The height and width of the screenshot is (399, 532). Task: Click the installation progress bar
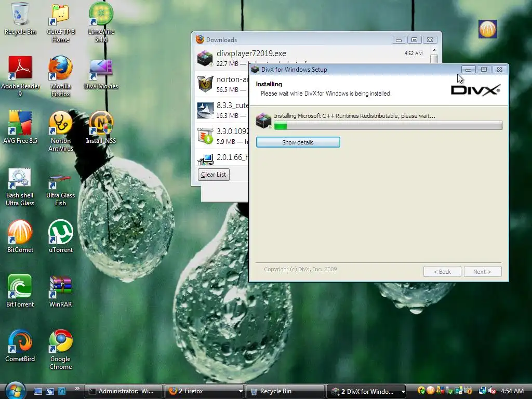click(388, 126)
